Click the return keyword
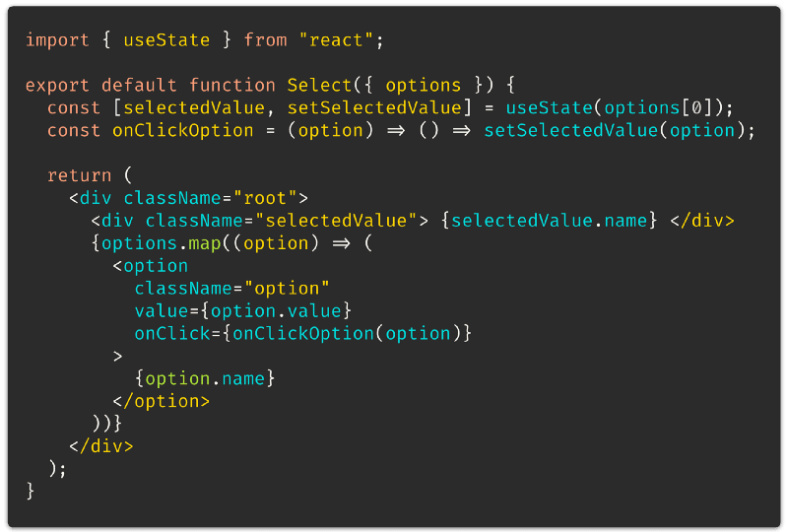 coord(80,175)
